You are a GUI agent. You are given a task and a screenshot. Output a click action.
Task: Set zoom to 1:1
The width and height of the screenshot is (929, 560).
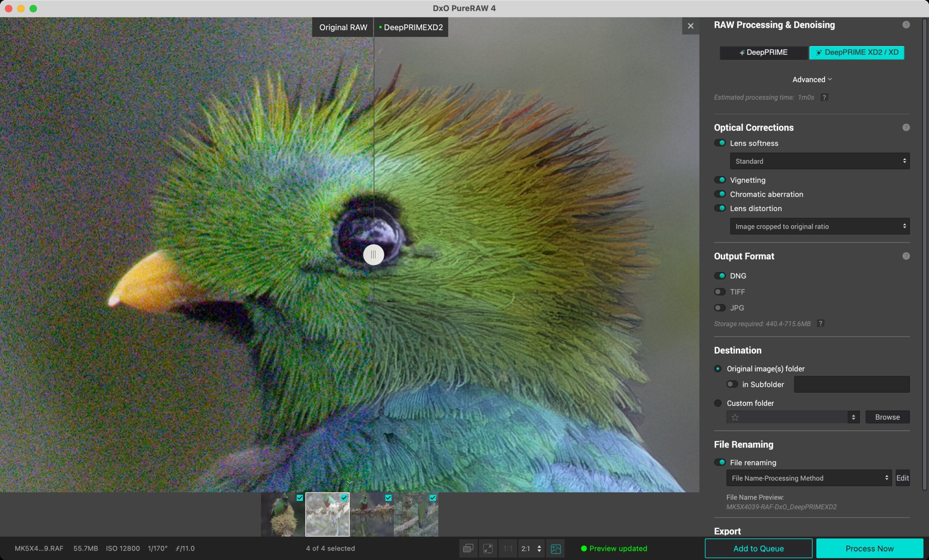(508, 548)
